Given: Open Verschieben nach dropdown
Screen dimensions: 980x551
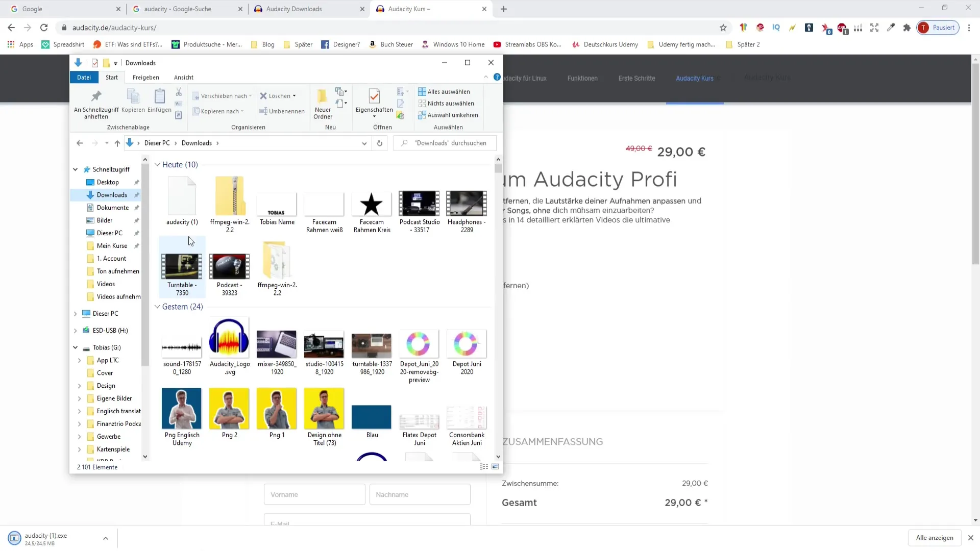Looking at the screenshot, I should 223,96.
